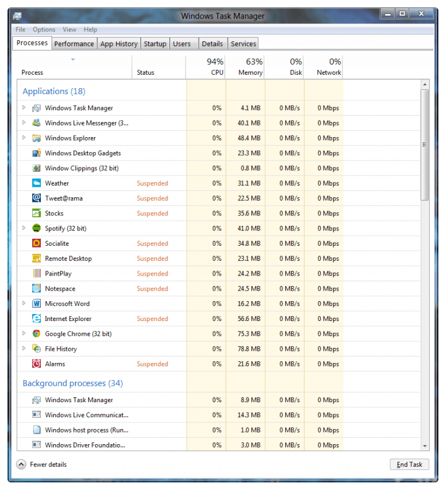Click the Weather app icon

point(36,183)
